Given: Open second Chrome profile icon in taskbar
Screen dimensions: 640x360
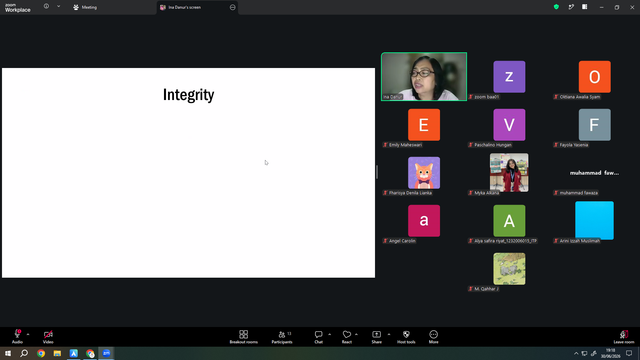Looking at the screenshot, I should (90, 353).
